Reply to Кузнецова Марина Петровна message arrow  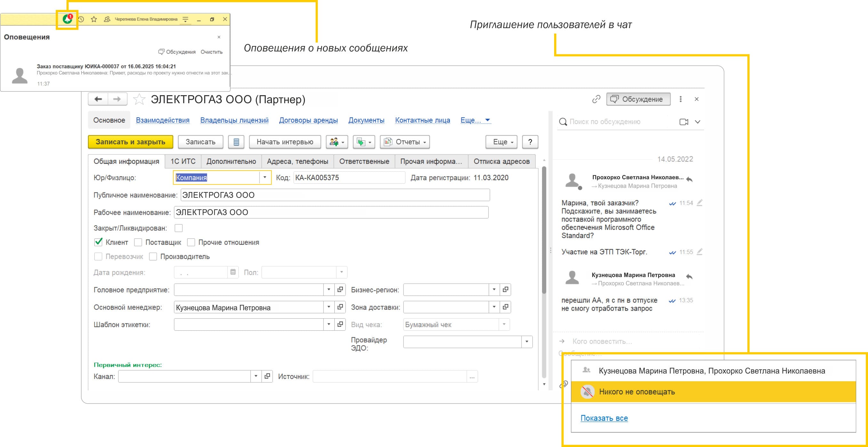[x=689, y=277]
